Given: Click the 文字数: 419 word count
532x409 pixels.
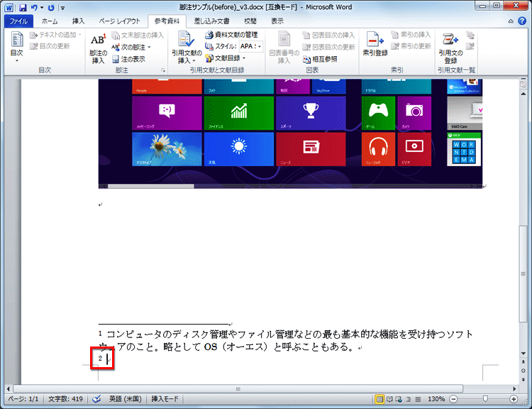Looking at the screenshot, I should point(65,399).
